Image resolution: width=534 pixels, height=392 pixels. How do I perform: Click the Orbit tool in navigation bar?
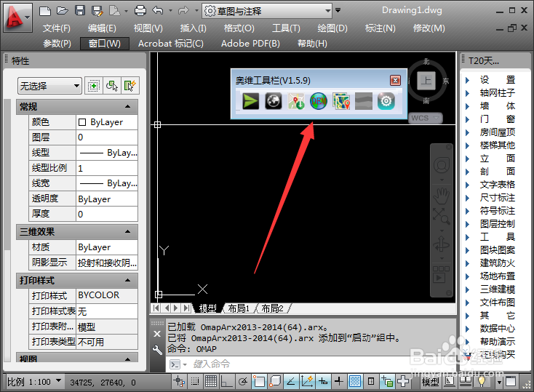tap(442, 244)
